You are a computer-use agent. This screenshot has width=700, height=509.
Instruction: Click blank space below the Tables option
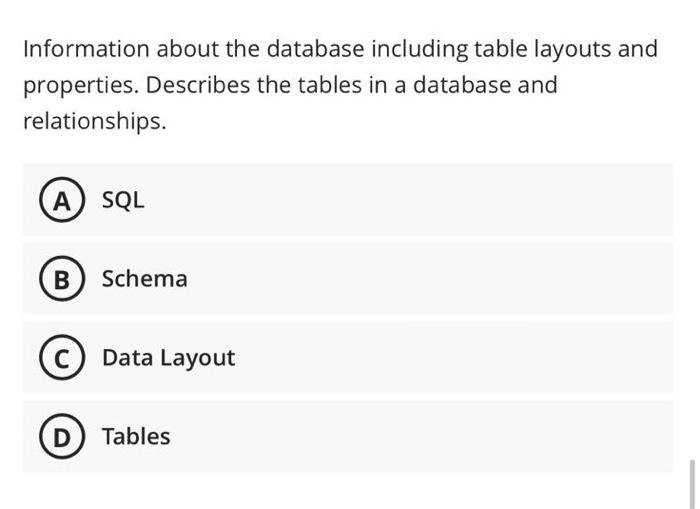pyautogui.click(x=348, y=491)
